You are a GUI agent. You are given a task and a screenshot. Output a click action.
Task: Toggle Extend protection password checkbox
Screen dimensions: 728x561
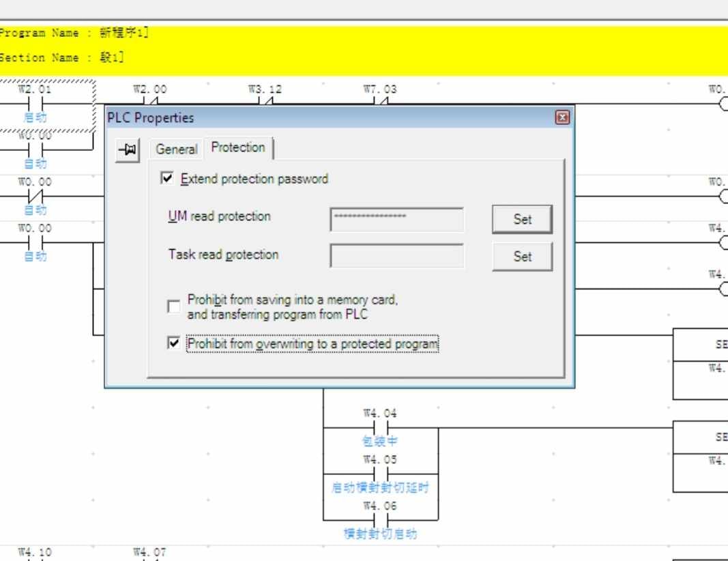(x=166, y=178)
